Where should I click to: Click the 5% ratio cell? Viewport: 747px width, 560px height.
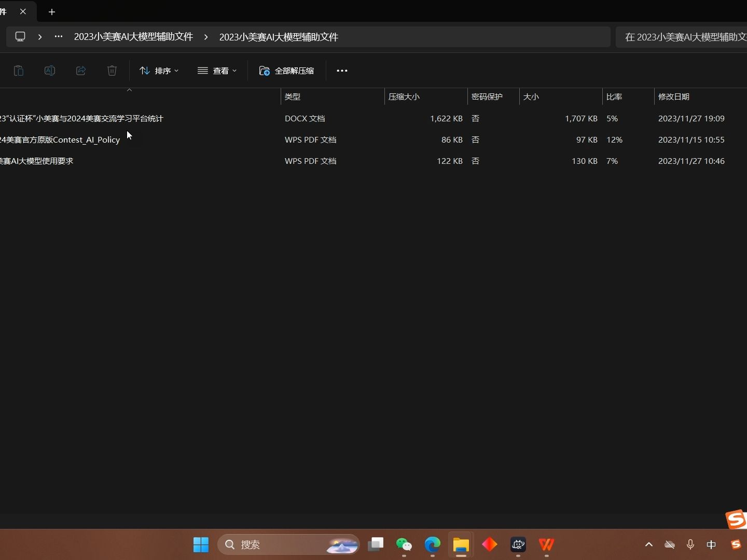(x=612, y=118)
